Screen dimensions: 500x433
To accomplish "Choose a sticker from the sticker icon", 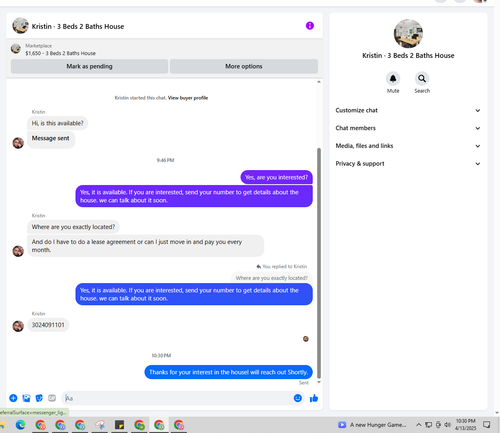I will click(x=39, y=398).
